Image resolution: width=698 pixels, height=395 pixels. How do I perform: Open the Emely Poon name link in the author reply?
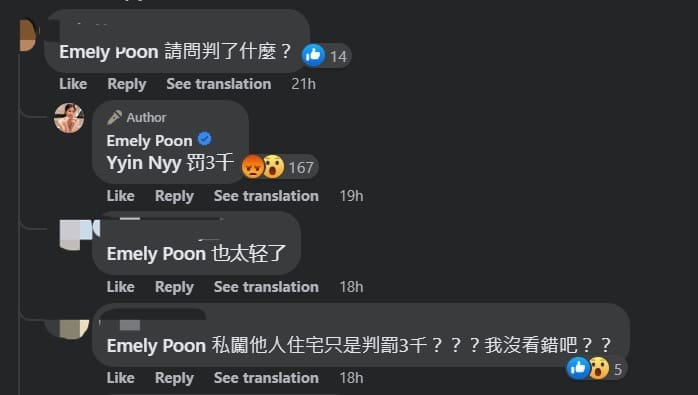pyautogui.click(x=150, y=141)
